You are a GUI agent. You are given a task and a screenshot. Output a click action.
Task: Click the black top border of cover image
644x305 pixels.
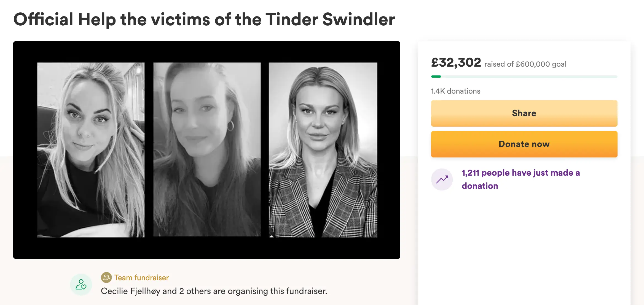(207, 51)
